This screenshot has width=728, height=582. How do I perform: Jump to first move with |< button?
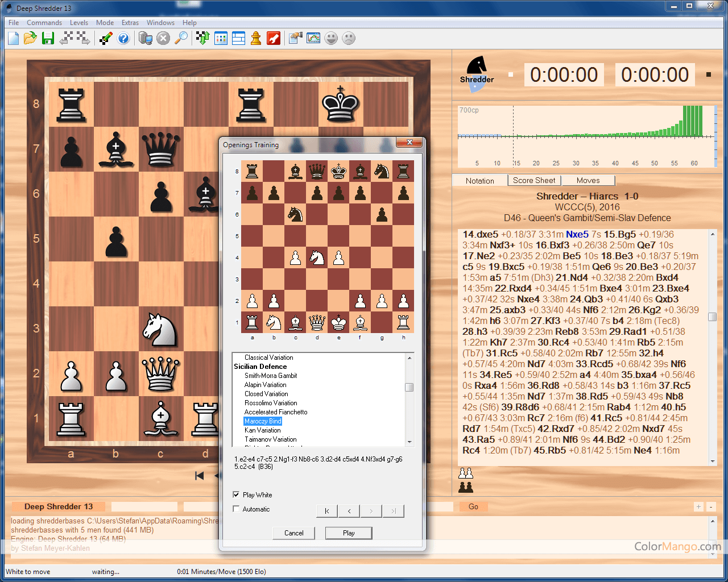(x=327, y=511)
